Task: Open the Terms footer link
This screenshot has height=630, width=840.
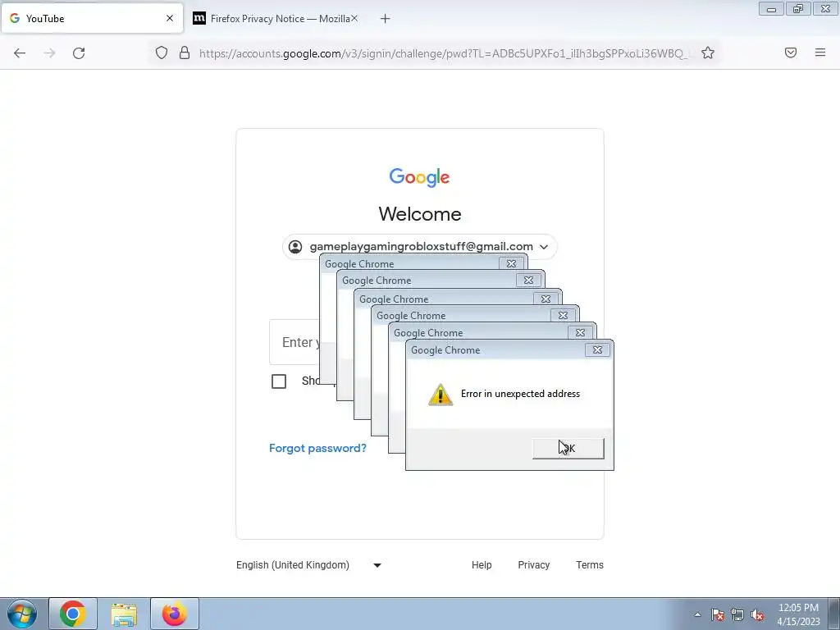Action: pos(590,564)
